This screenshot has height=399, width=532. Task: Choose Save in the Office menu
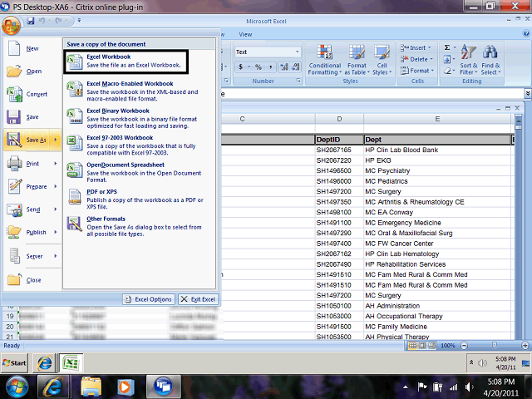[32, 117]
